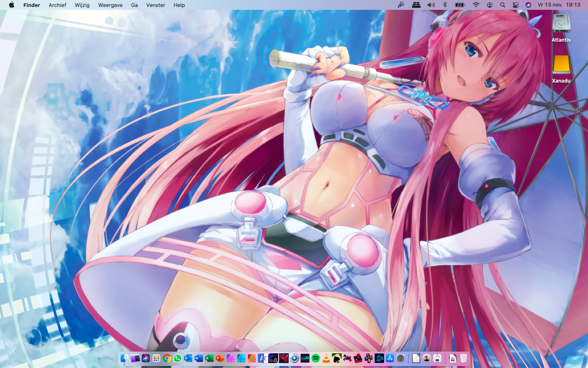Open Siri from the Dock

coord(146,359)
